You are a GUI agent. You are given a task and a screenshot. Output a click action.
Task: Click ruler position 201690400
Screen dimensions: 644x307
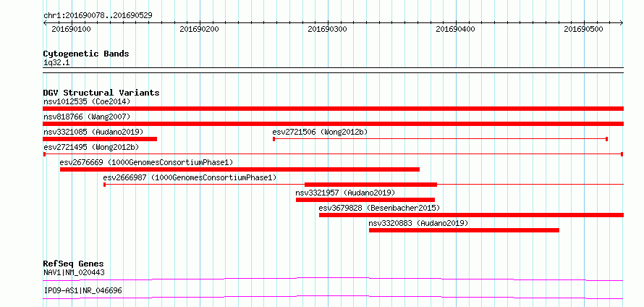(x=455, y=29)
